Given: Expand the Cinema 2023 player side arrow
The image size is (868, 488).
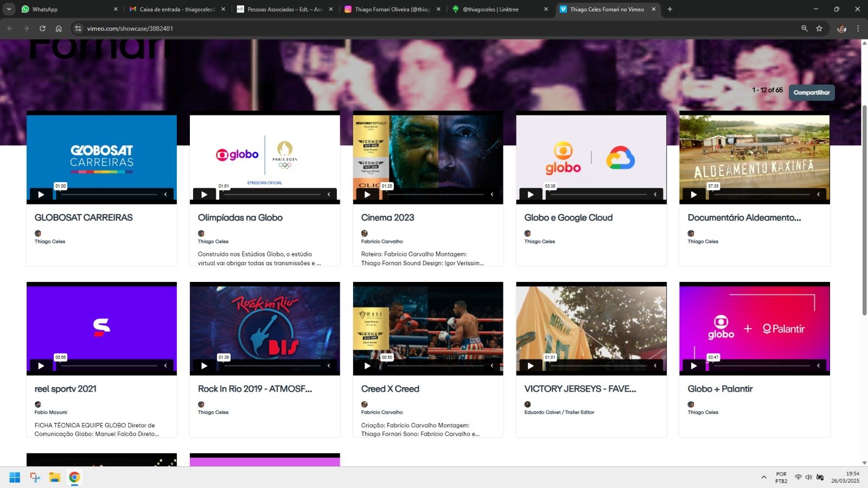Looking at the screenshot, I should pyautogui.click(x=492, y=195).
